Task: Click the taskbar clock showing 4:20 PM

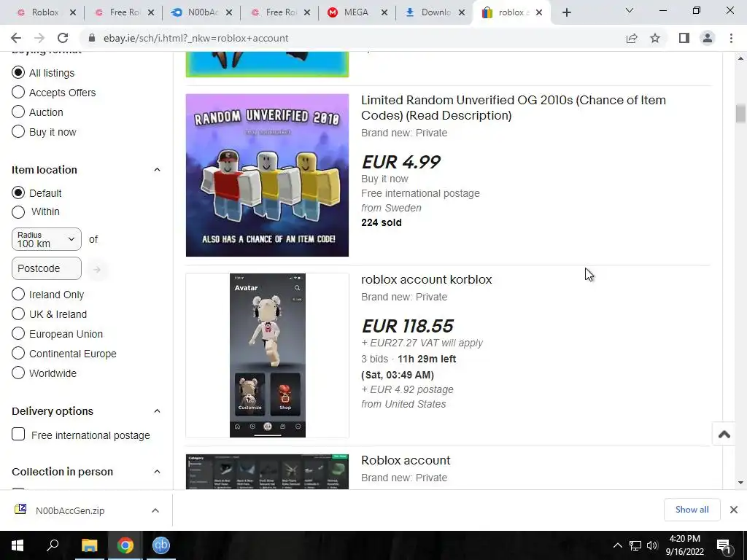Action: coord(684,545)
